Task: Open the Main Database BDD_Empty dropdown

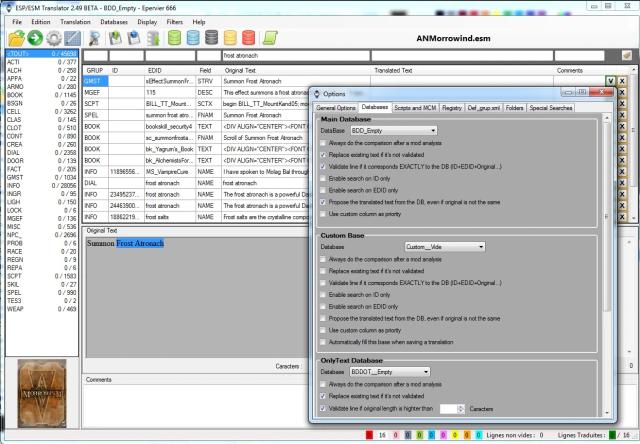Action: click(x=393, y=131)
